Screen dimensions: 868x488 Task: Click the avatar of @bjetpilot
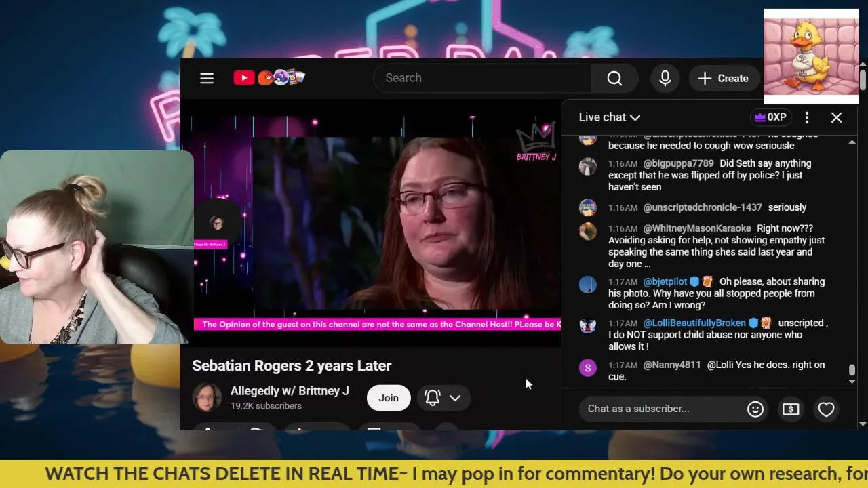587,284
